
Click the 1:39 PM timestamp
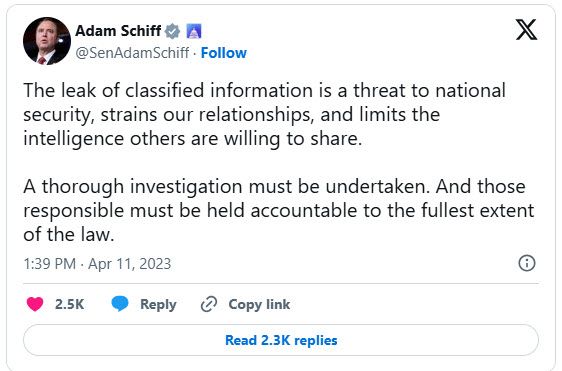pyautogui.click(x=49, y=264)
